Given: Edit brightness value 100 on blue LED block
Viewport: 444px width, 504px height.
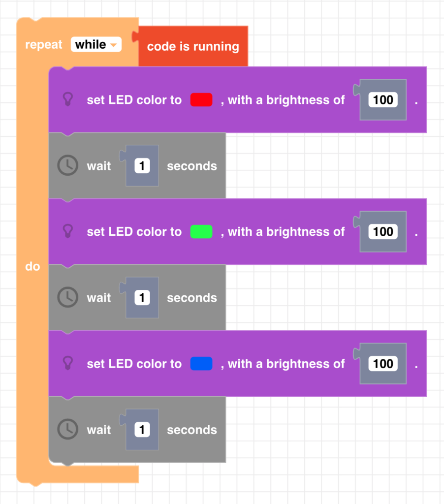Looking at the screenshot, I should [x=383, y=364].
